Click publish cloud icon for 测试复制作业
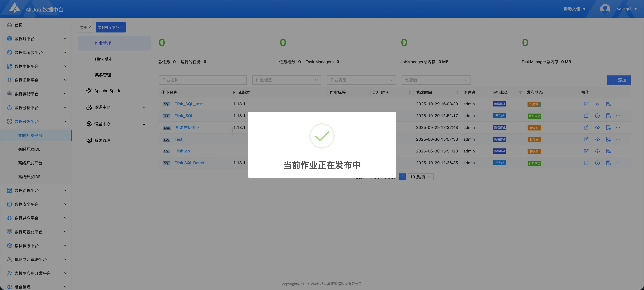 click(x=597, y=127)
